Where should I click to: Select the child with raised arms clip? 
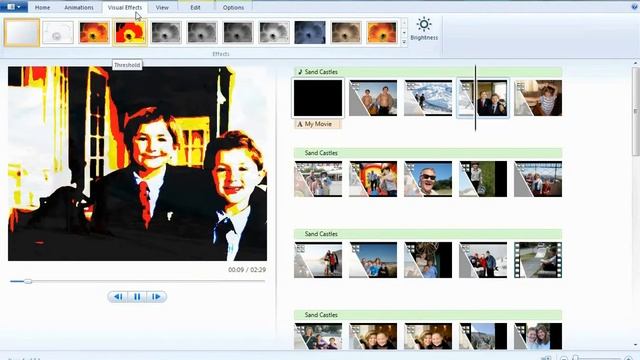538,98
